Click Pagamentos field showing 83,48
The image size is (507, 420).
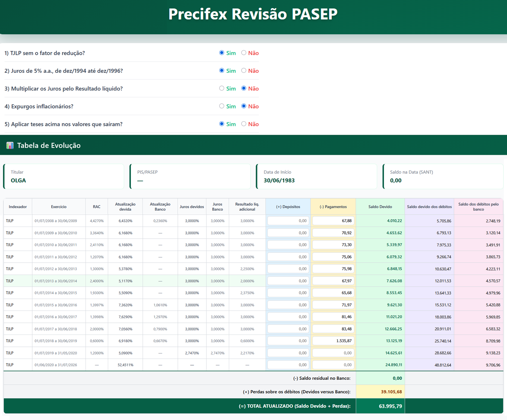333,329
